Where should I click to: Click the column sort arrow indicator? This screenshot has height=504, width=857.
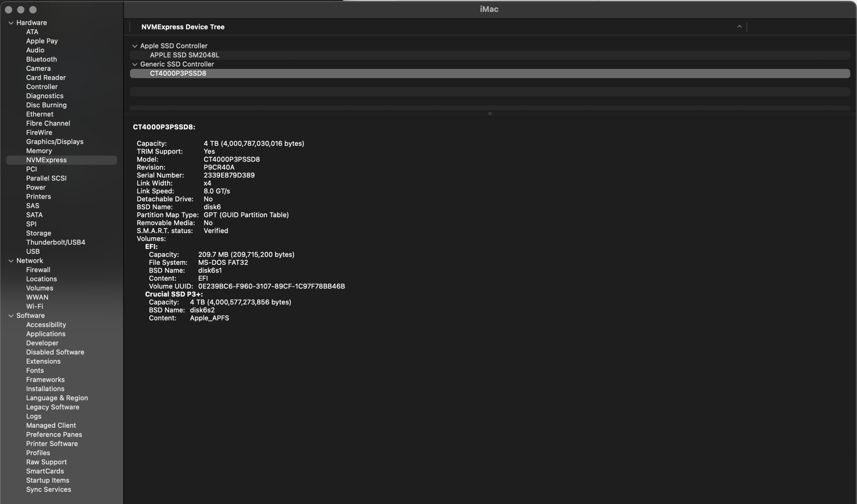point(739,27)
